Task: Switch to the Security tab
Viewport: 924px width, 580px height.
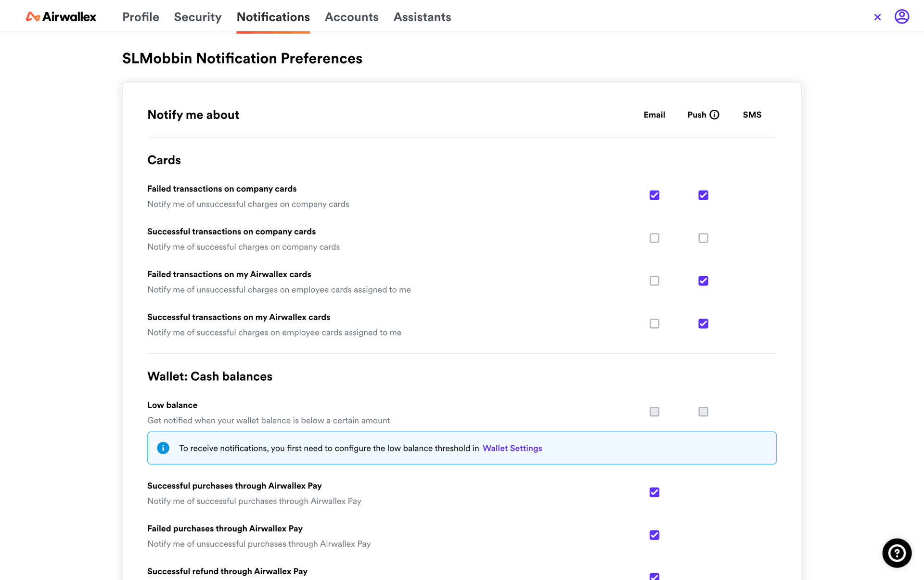Action: tap(198, 17)
